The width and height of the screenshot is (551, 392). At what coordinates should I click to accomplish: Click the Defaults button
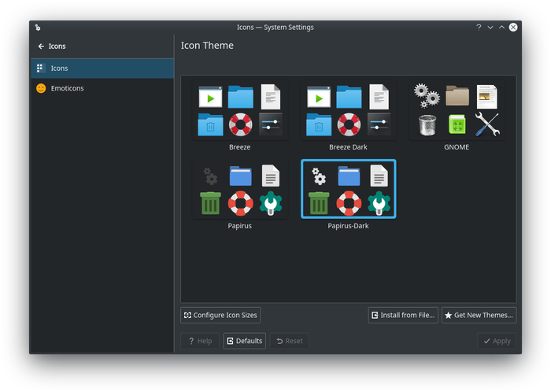244,341
